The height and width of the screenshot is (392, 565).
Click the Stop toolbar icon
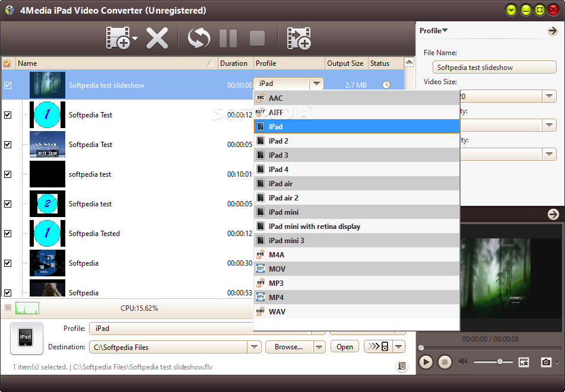(258, 38)
